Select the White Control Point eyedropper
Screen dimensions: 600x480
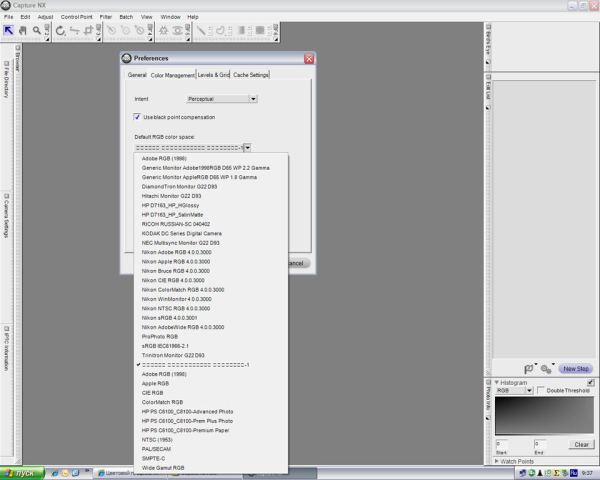tap(140, 31)
